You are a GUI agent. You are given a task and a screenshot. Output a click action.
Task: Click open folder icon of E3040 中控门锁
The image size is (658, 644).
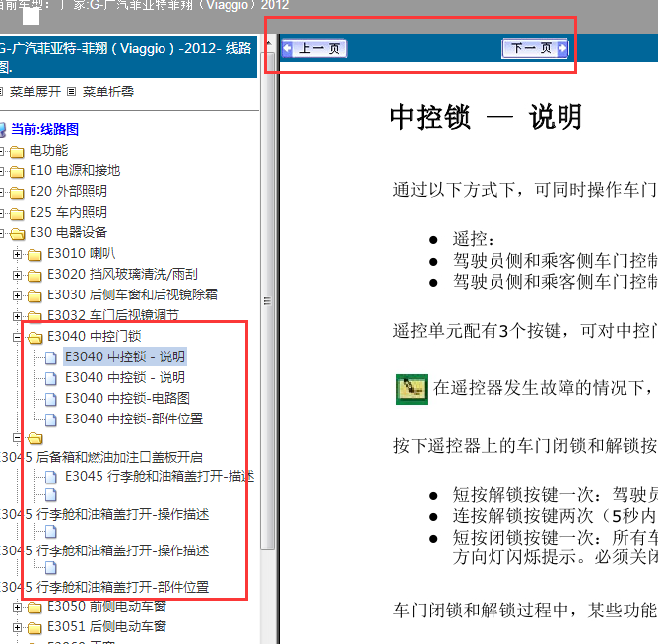coord(34,337)
